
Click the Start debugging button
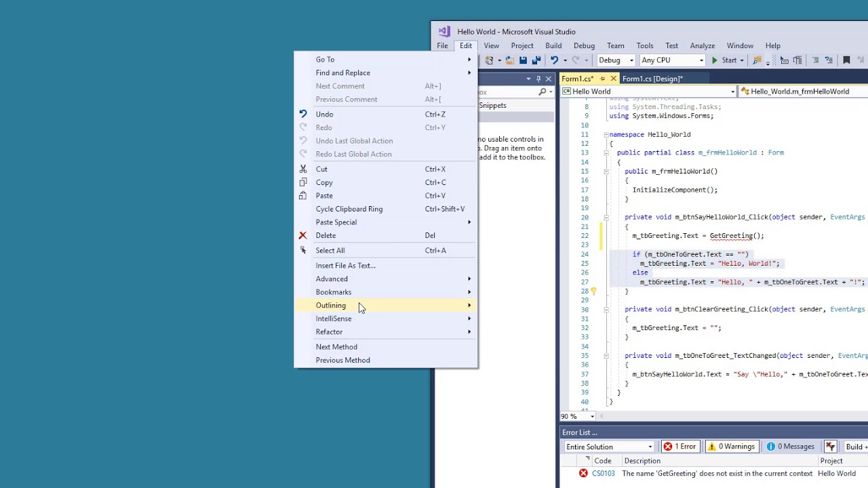click(724, 60)
